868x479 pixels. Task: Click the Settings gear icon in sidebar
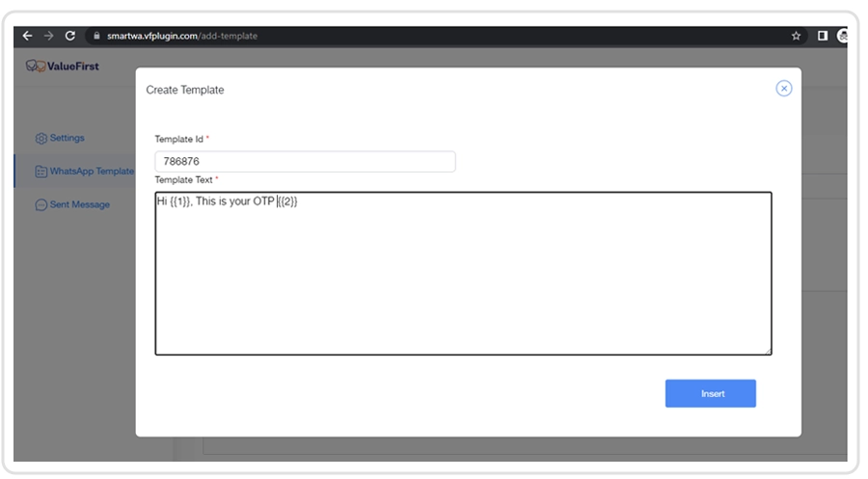pyautogui.click(x=41, y=139)
